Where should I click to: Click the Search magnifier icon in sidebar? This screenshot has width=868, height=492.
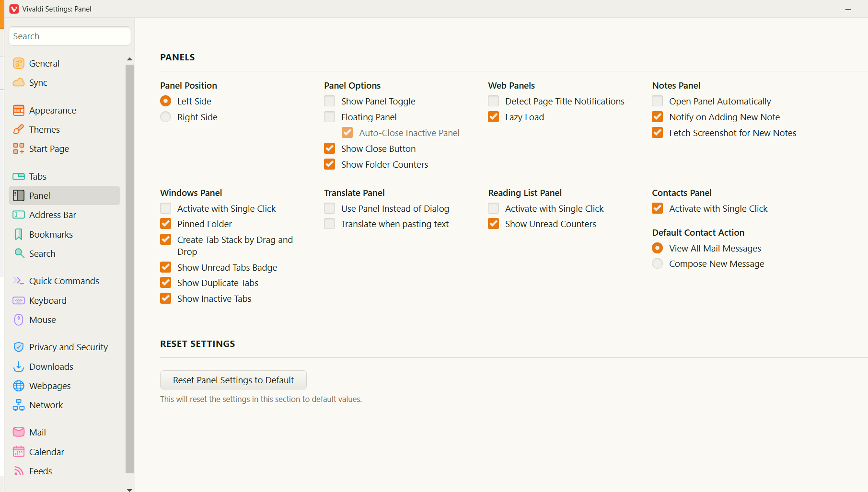coord(19,253)
